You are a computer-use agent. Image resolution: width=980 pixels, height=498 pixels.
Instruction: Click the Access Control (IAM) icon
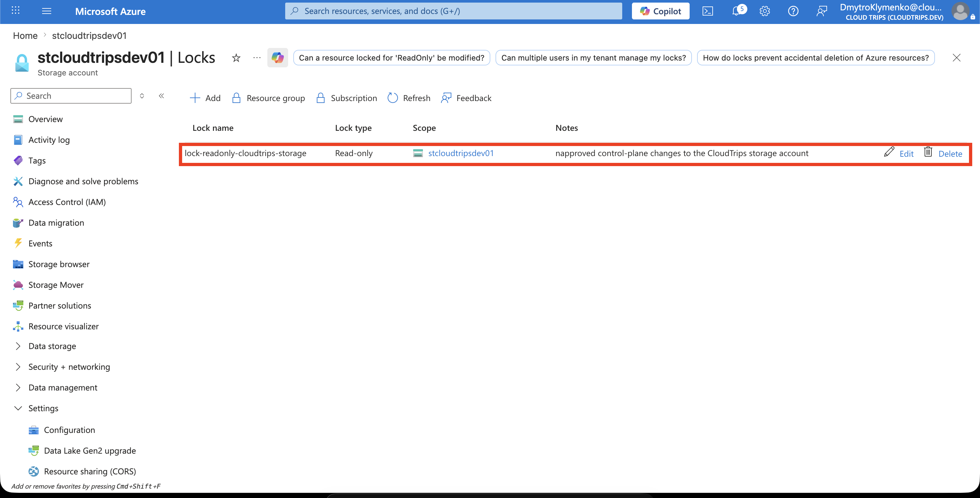point(18,202)
